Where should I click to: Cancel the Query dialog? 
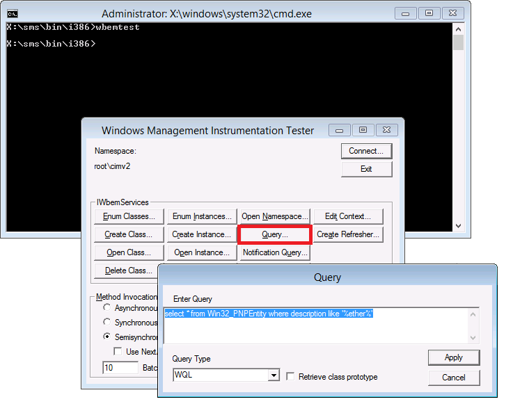tap(454, 378)
